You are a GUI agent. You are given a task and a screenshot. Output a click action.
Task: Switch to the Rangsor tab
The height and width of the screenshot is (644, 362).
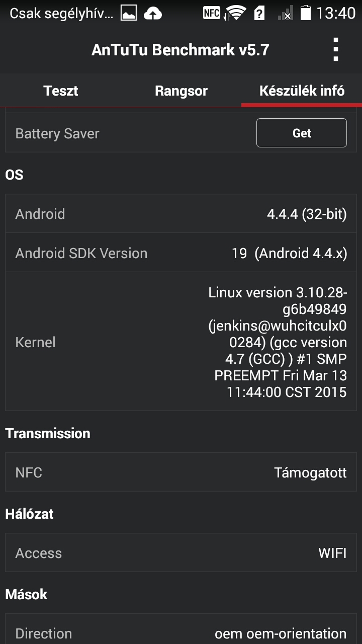point(181,91)
